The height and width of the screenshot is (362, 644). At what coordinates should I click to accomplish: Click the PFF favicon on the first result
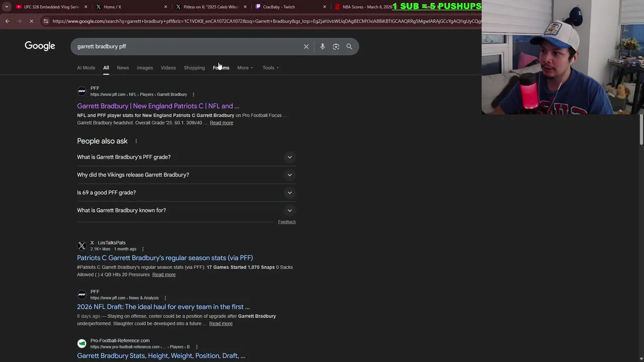pyautogui.click(x=82, y=91)
